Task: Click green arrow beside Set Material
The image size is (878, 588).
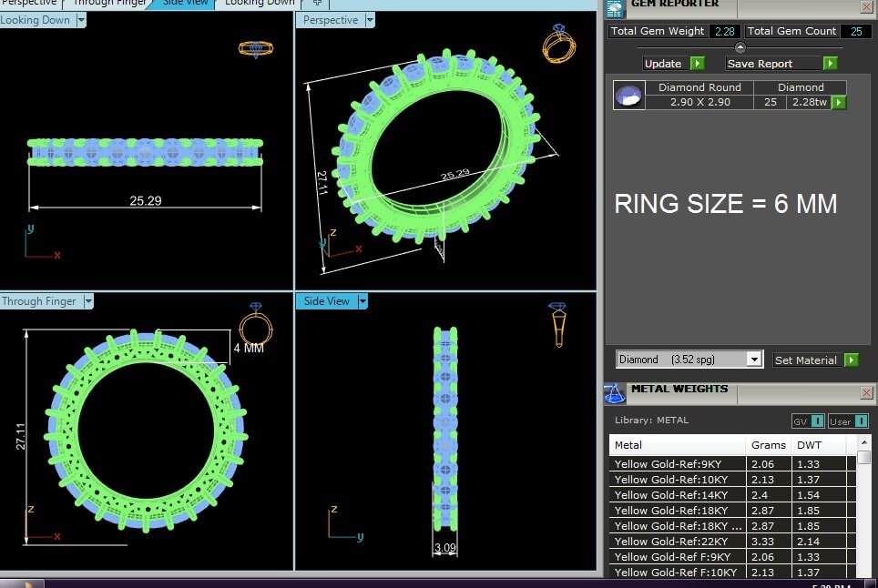Action: pos(852,360)
